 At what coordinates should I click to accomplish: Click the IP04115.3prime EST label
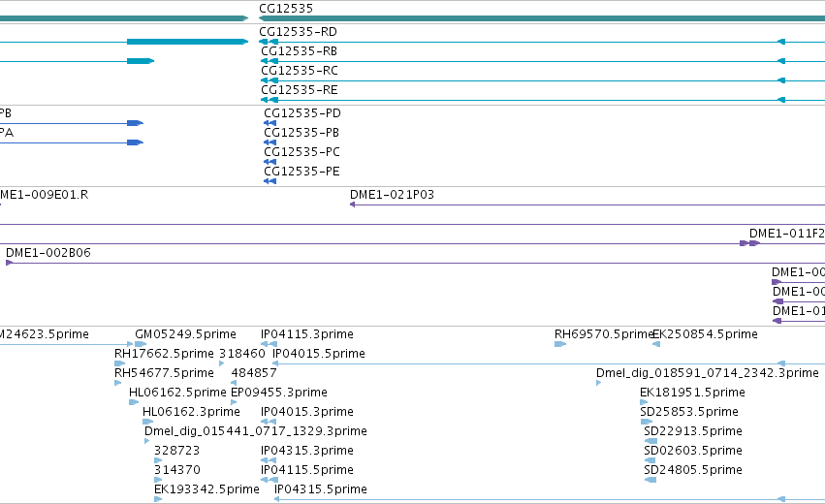[307, 334]
